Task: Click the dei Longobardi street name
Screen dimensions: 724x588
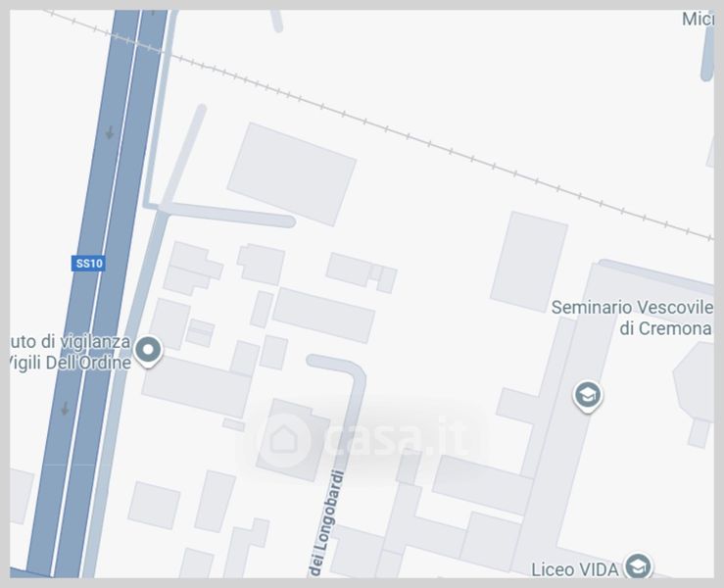Action: (x=326, y=523)
